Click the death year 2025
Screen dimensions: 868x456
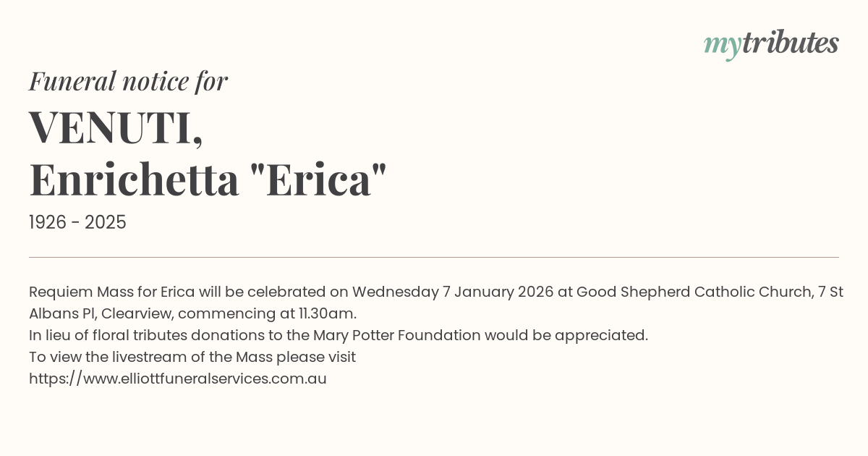106,223
